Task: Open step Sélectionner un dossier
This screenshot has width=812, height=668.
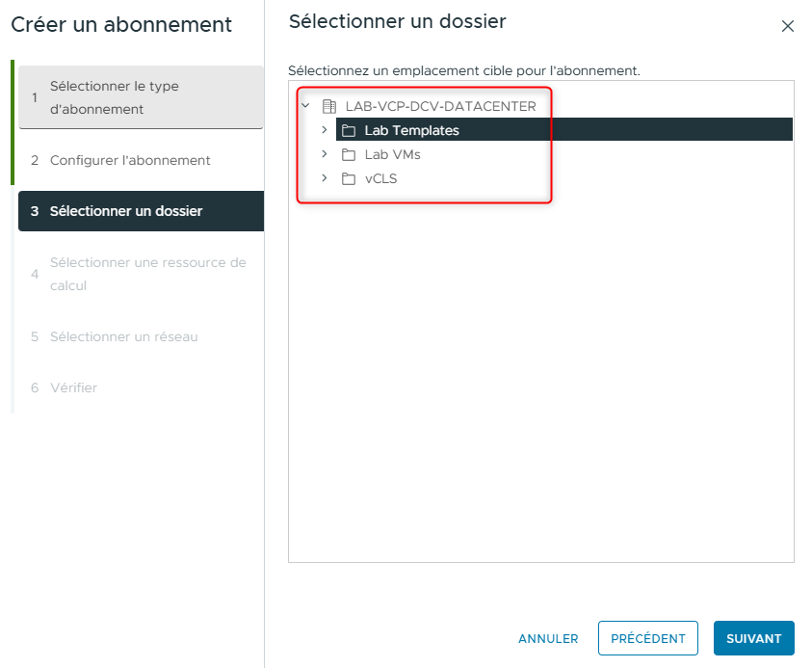Action: tap(141, 210)
